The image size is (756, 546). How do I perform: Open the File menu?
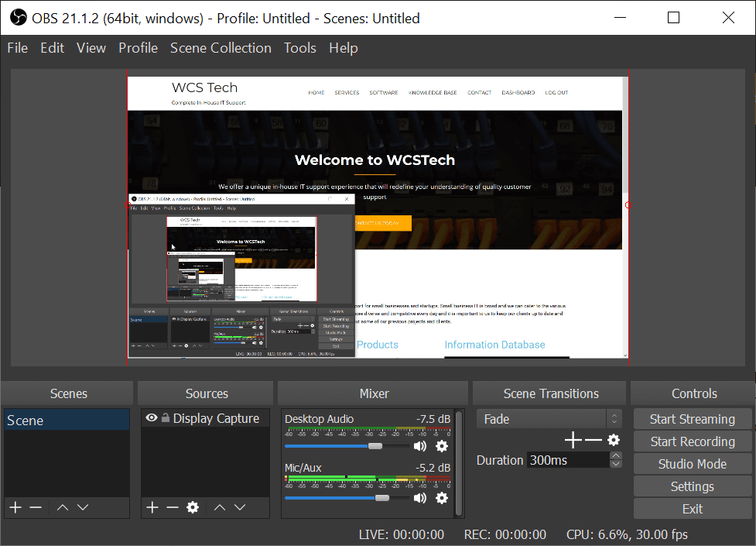[17, 48]
